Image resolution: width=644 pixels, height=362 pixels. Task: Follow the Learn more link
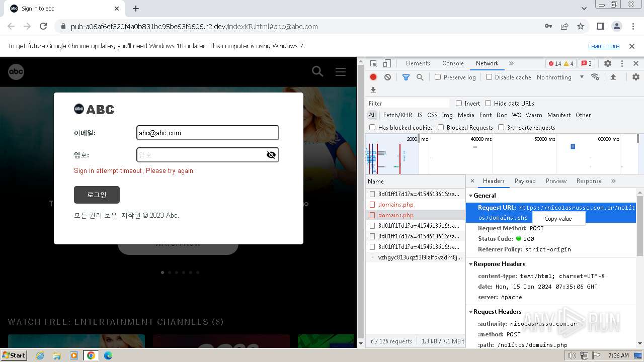click(x=604, y=46)
